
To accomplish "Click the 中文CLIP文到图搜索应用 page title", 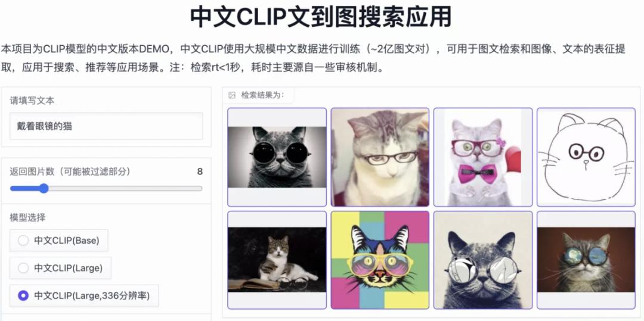I will pos(321,17).
